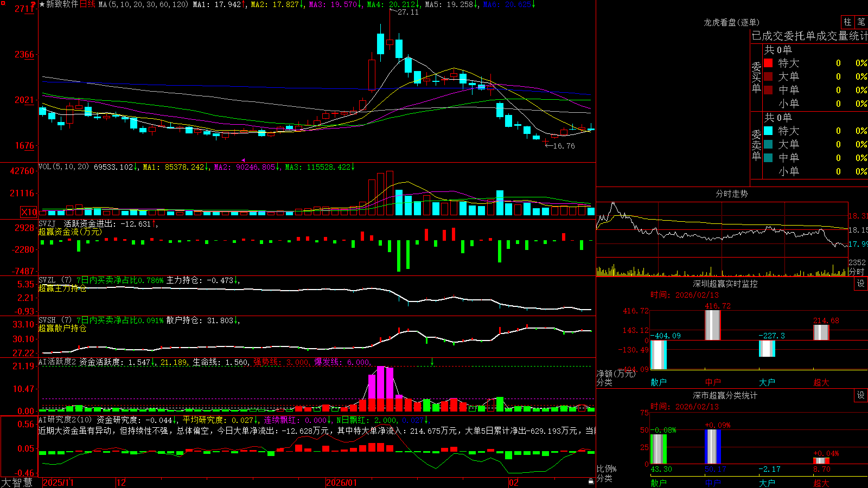868x488 pixels.
Task: Click the 分时 label beside the intraday volume
Action: click(857, 272)
